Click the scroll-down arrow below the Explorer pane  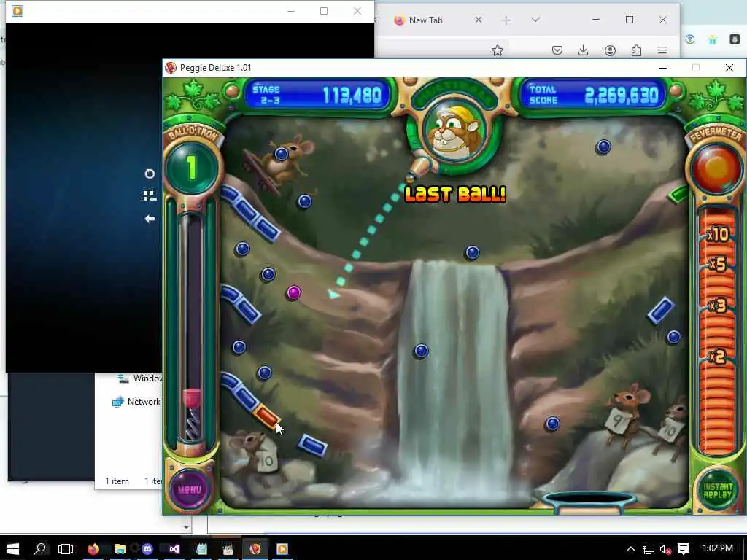coord(186,527)
